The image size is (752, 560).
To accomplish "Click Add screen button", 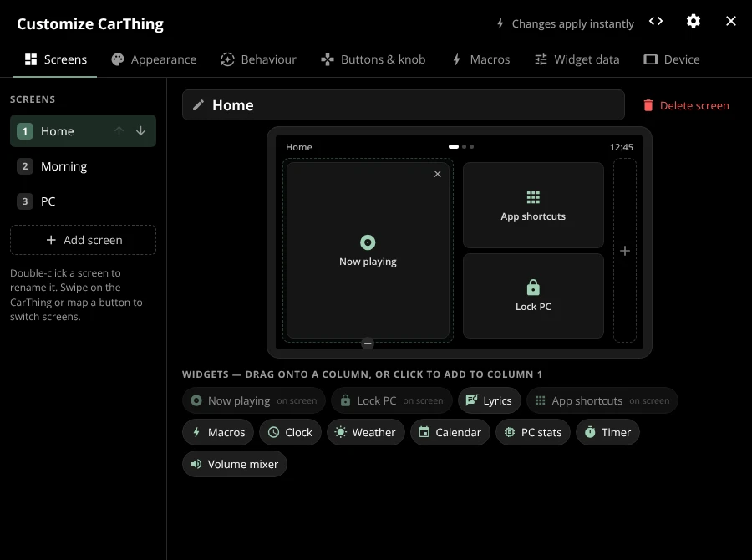I will 83,240.
